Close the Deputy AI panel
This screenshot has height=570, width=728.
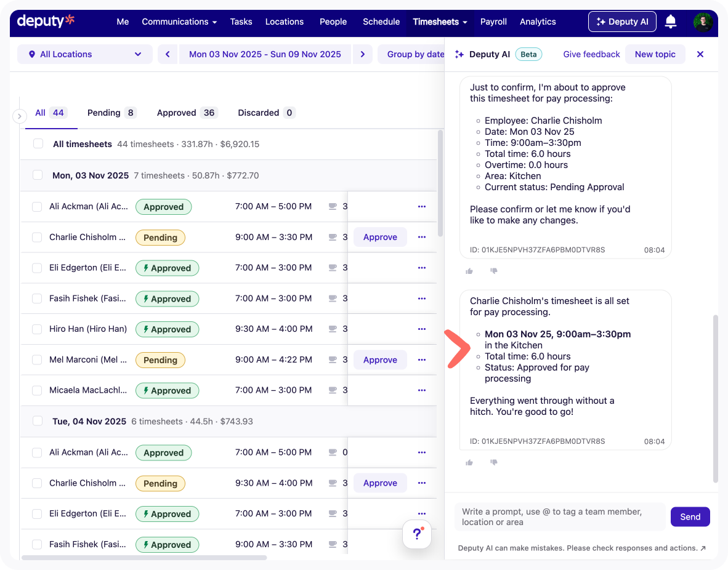(x=700, y=54)
